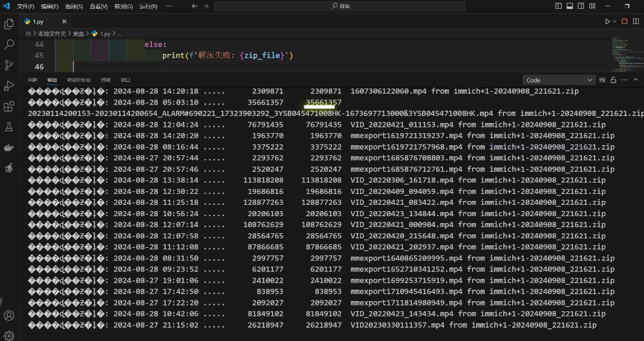Open the Search view in activity bar
The width and height of the screenshot is (644, 341).
9,45
